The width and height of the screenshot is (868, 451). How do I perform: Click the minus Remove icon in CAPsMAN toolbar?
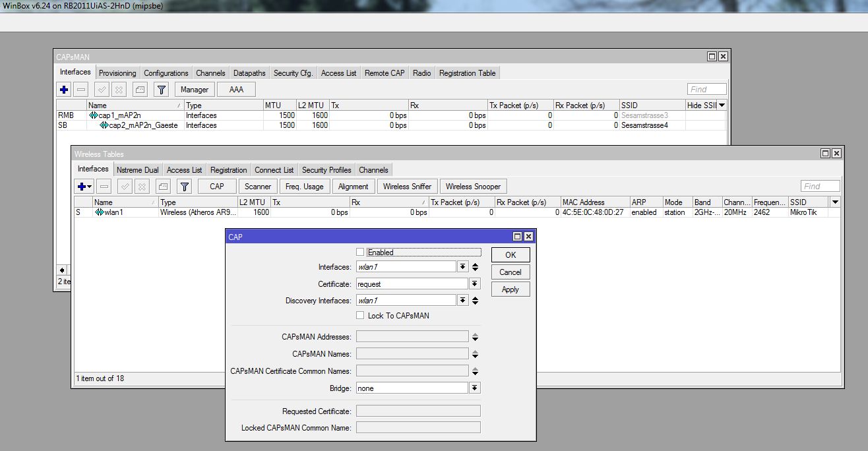[81, 90]
